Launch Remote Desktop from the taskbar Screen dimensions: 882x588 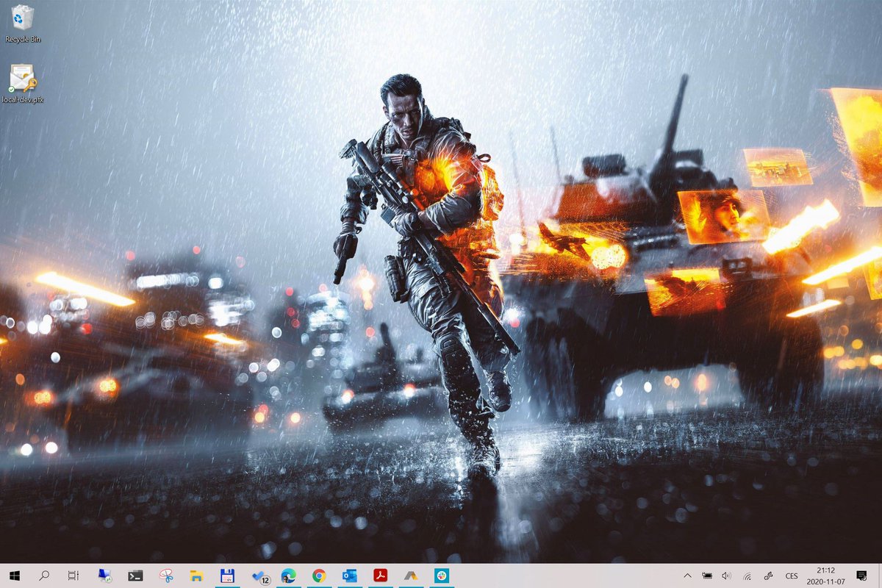click(x=104, y=576)
